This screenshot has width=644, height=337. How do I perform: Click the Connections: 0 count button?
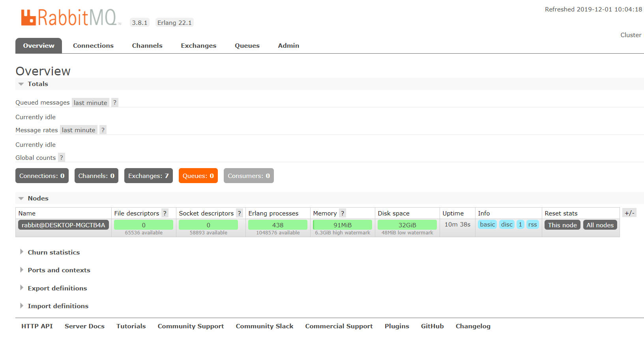click(42, 176)
